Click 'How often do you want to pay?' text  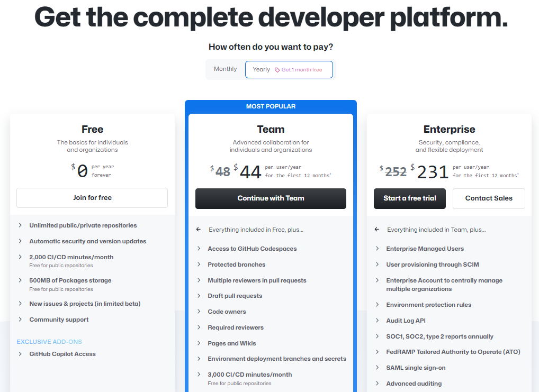click(x=271, y=47)
